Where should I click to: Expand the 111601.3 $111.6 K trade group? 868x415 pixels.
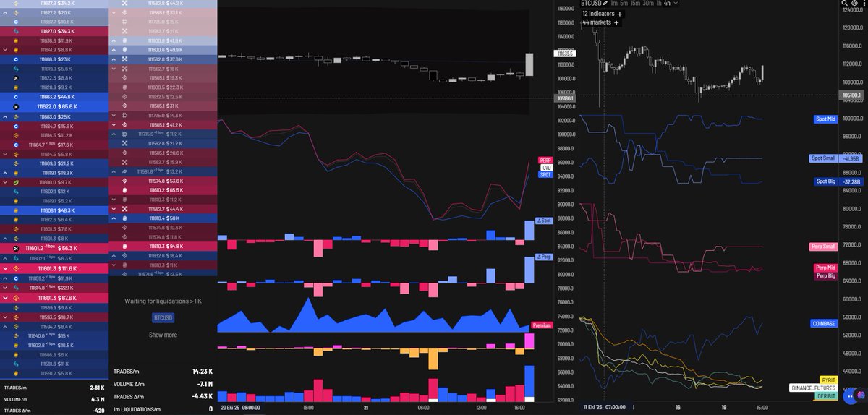(x=5, y=268)
